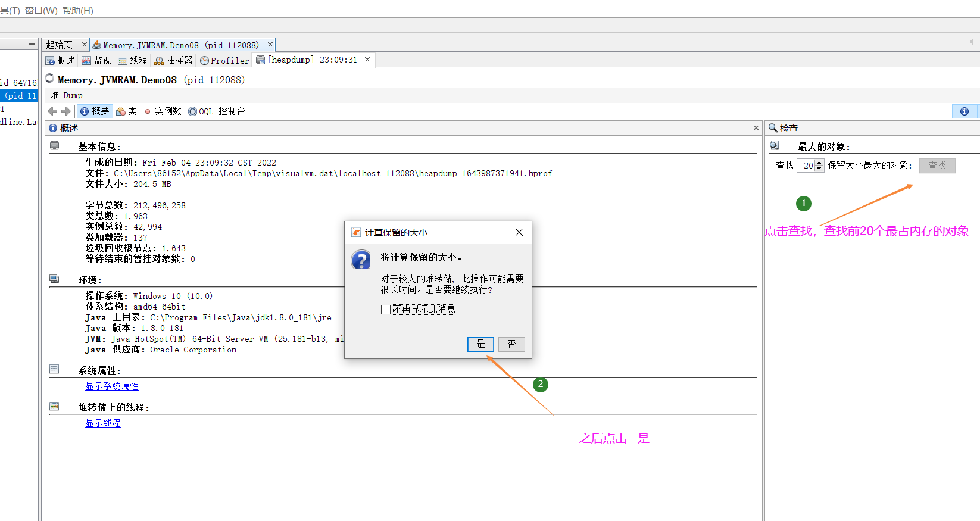Click the 堆转储上的线程 section icon
The height and width of the screenshot is (521, 980).
(x=55, y=407)
